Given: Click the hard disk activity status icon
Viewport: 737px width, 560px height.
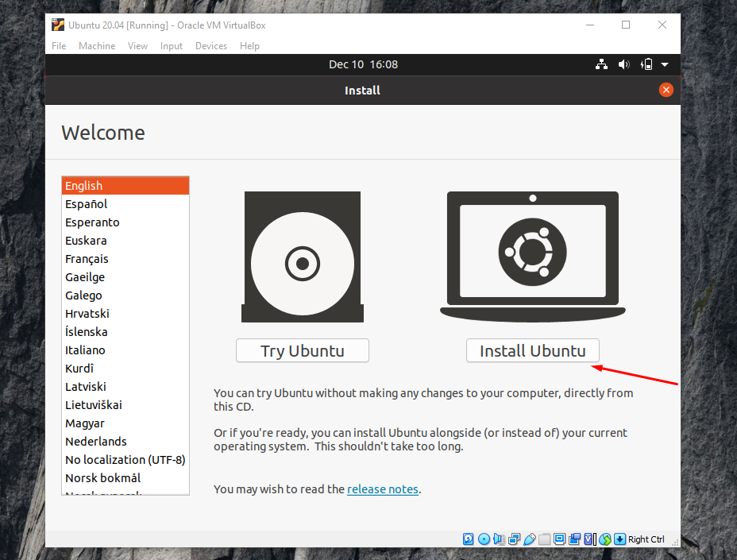Looking at the screenshot, I should 469,539.
